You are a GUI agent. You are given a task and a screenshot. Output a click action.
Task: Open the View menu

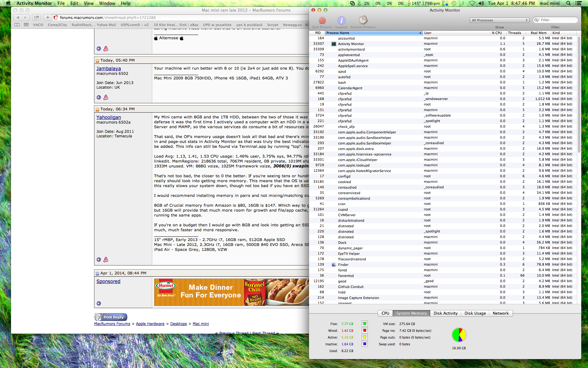89,3
